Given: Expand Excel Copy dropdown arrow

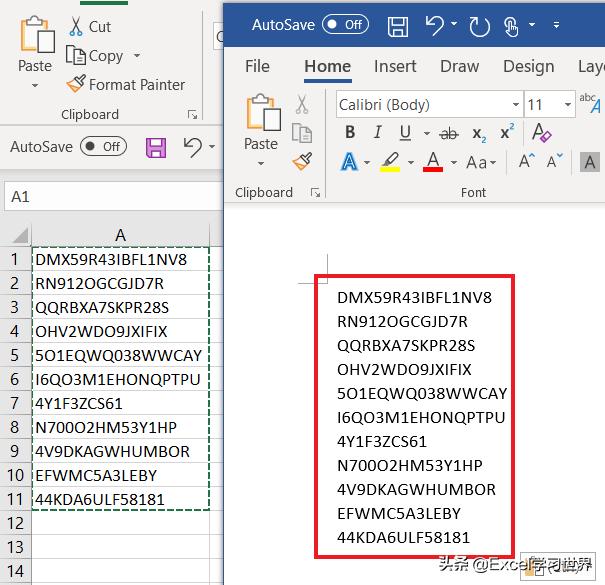Looking at the screenshot, I should (x=137, y=56).
